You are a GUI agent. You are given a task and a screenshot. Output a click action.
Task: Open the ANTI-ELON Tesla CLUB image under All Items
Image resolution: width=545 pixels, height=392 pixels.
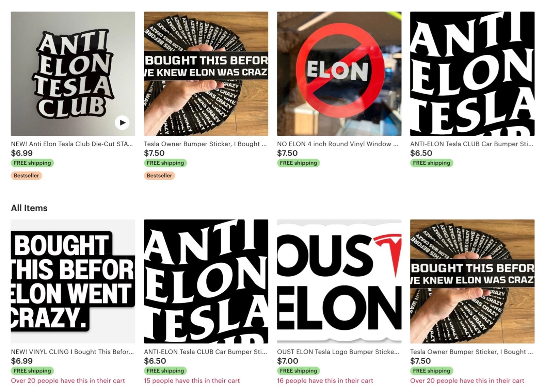click(x=206, y=281)
